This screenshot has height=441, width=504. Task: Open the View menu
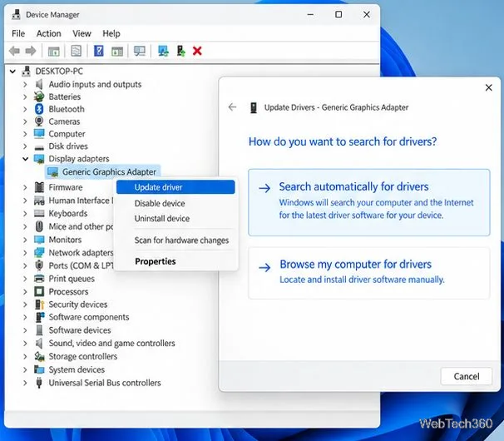tap(82, 33)
